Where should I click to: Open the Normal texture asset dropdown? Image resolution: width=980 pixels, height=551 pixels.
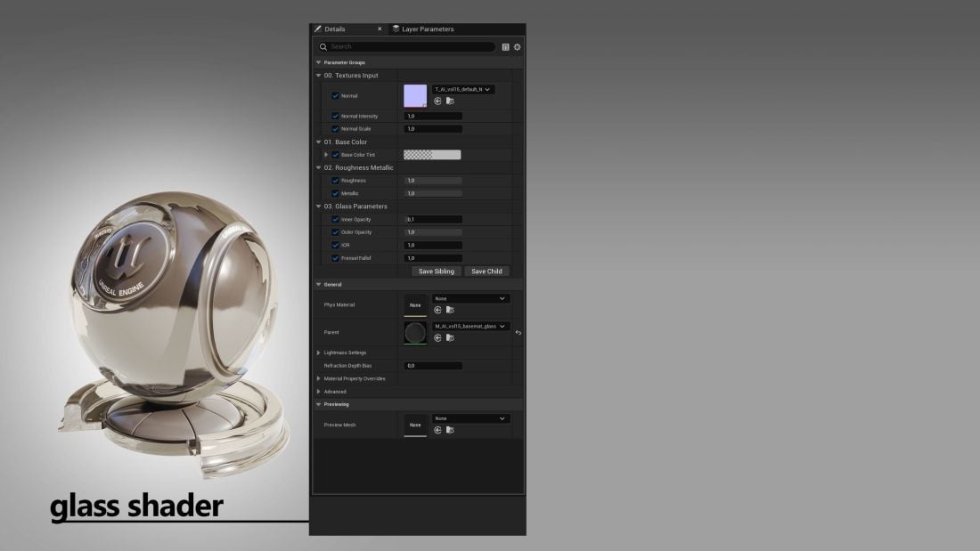pyautogui.click(x=463, y=89)
